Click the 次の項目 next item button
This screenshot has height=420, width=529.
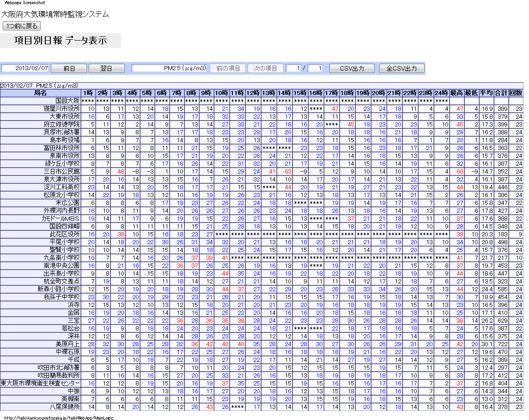pyautogui.click(x=265, y=68)
